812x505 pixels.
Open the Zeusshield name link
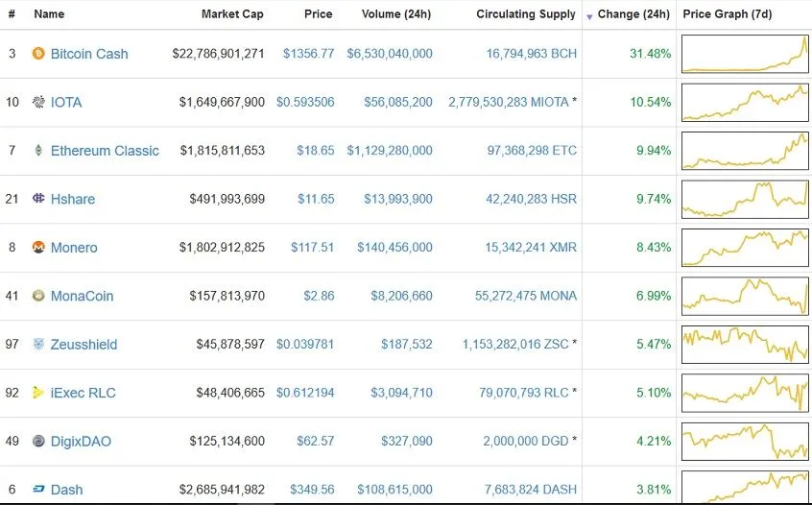tap(84, 345)
